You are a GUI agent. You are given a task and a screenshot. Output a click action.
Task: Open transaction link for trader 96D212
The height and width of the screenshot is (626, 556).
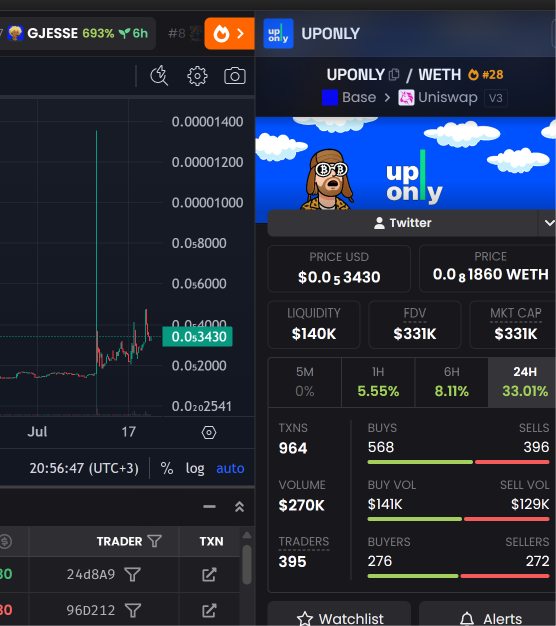point(209,610)
